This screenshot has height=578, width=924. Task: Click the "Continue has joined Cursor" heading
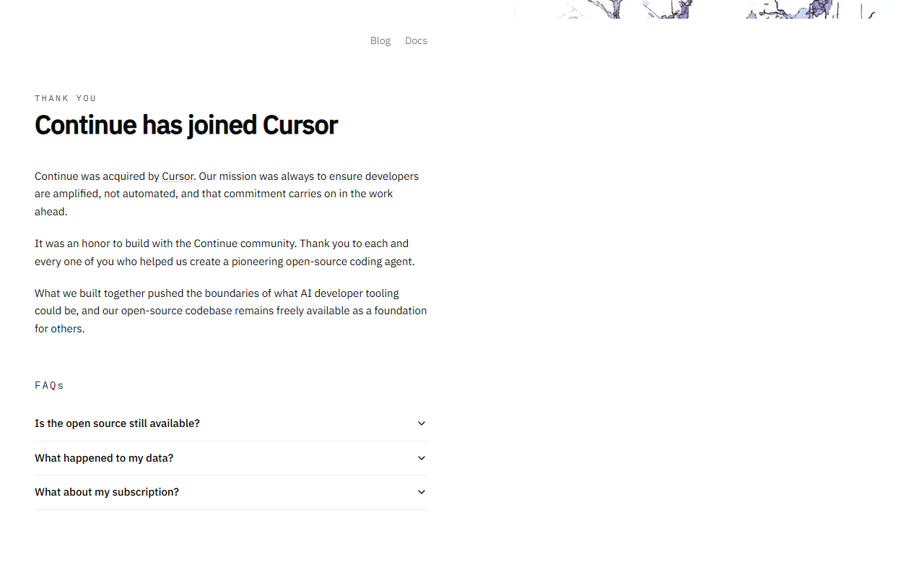coord(186,125)
